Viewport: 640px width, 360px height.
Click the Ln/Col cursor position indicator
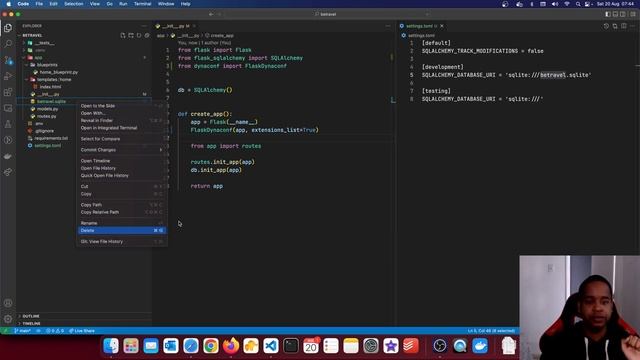tap(491, 331)
